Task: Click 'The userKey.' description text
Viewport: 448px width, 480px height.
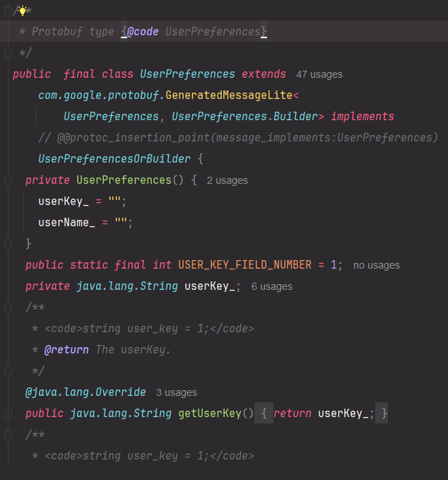Action: pyautogui.click(x=133, y=350)
